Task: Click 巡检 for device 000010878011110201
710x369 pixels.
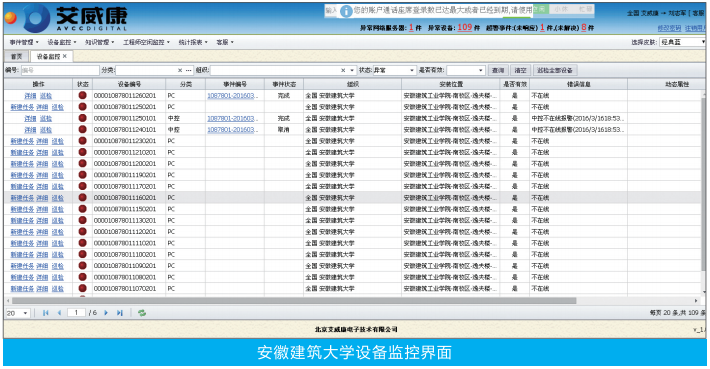Action: pyautogui.click(x=58, y=243)
